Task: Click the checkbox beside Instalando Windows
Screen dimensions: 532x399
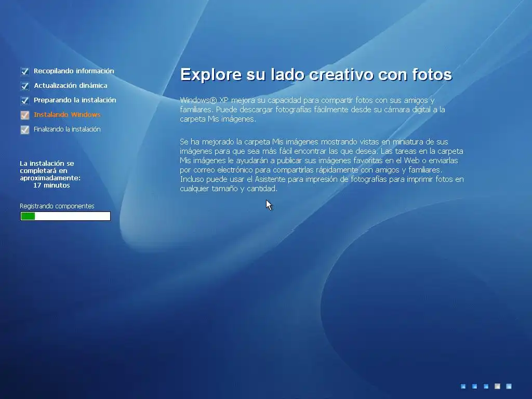Action: click(25, 115)
